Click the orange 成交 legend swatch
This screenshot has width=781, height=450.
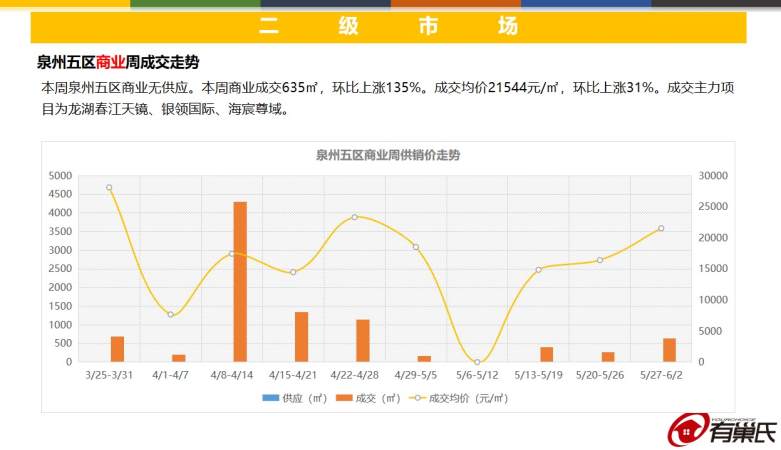tap(344, 398)
